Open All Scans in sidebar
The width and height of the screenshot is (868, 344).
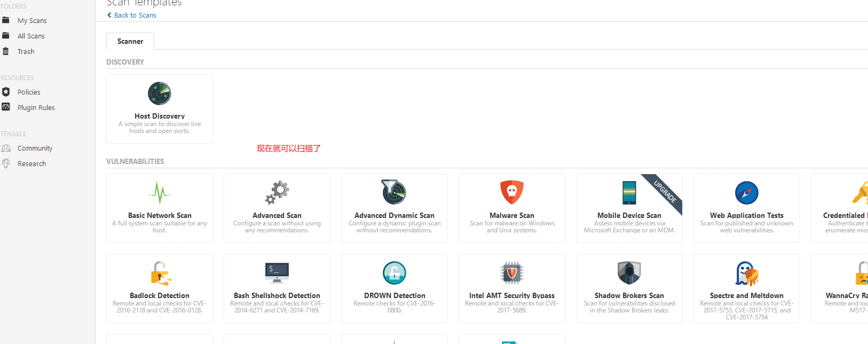point(31,36)
